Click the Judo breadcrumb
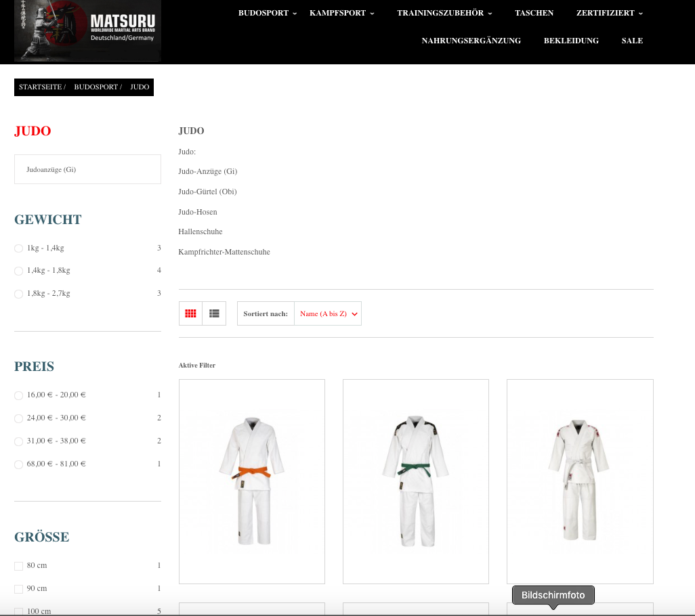695x616 pixels. click(x=140, y=87)
